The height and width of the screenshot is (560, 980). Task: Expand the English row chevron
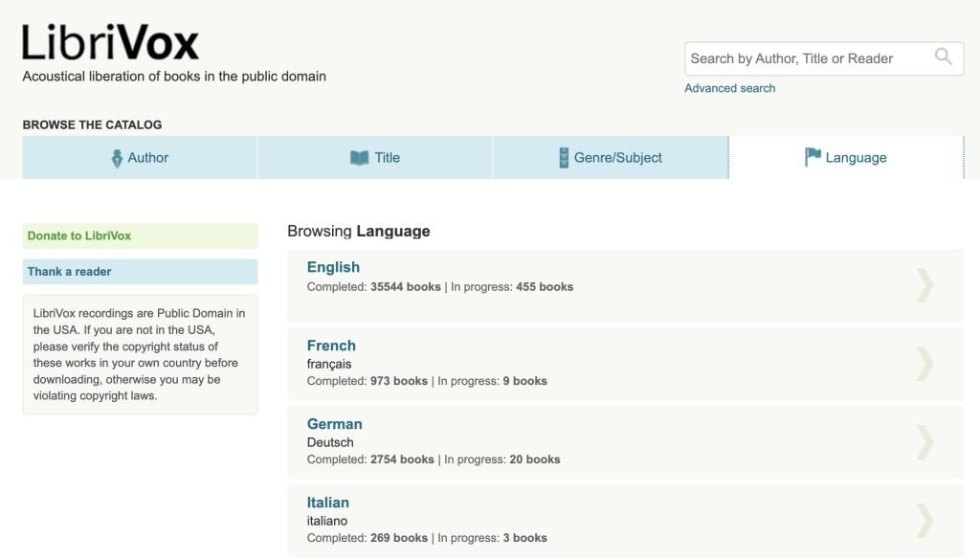click(x=925, y=285)
